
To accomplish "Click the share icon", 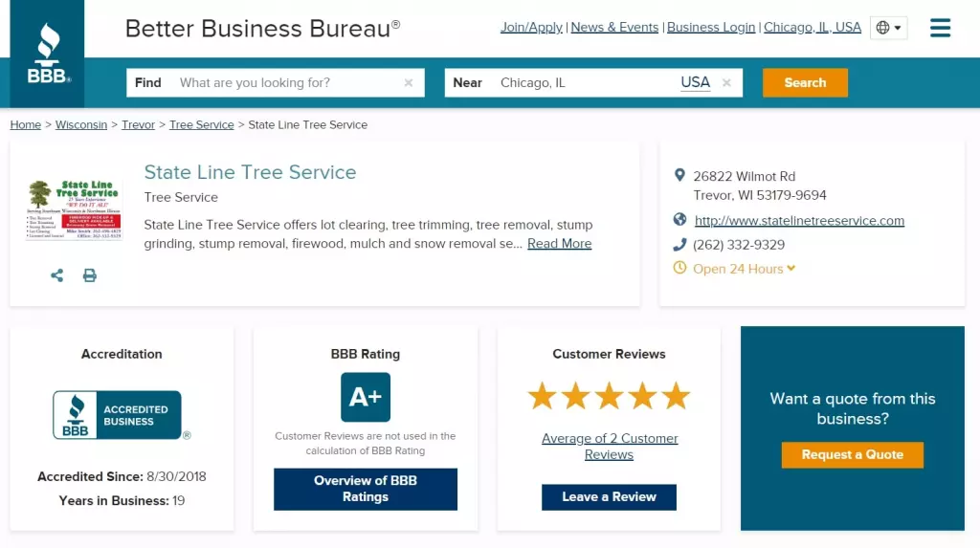I will (x=56, y=275).
